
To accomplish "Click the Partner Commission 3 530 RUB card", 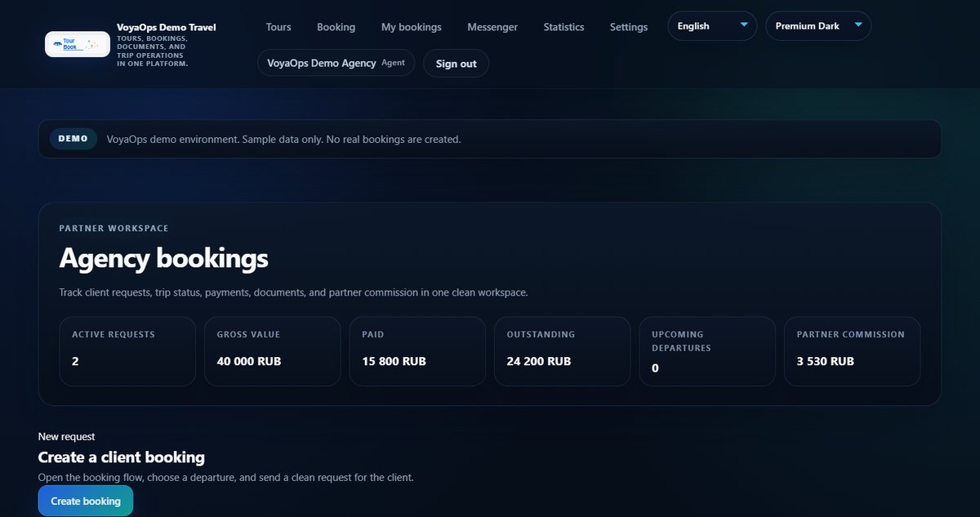I will click(852, 351).
